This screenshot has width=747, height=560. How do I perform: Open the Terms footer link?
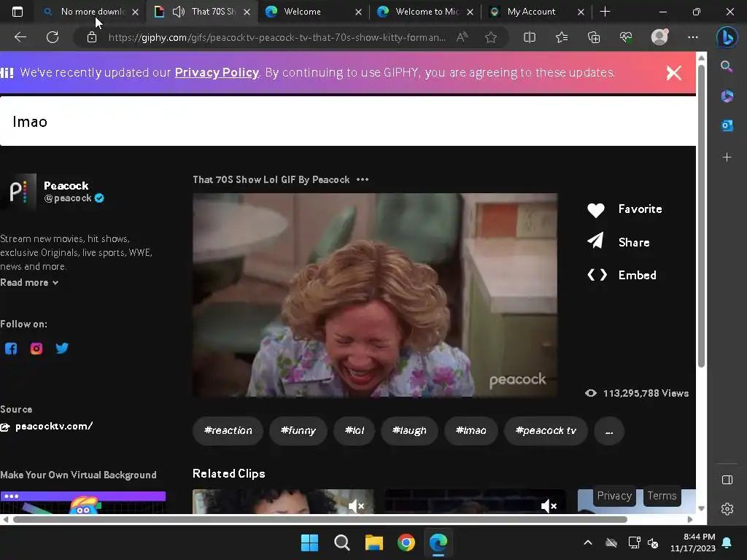coord(662,496)
